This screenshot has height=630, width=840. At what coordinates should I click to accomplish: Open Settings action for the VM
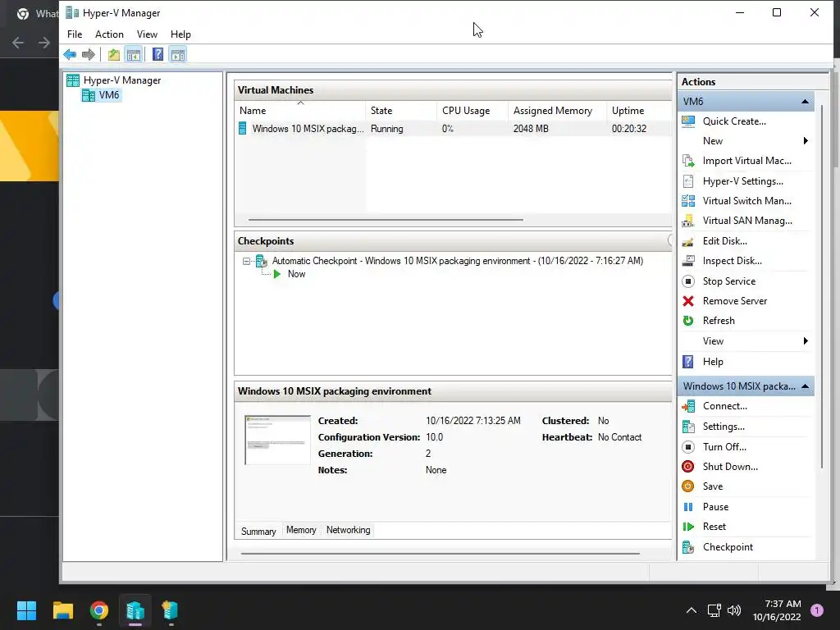[724, 427]
